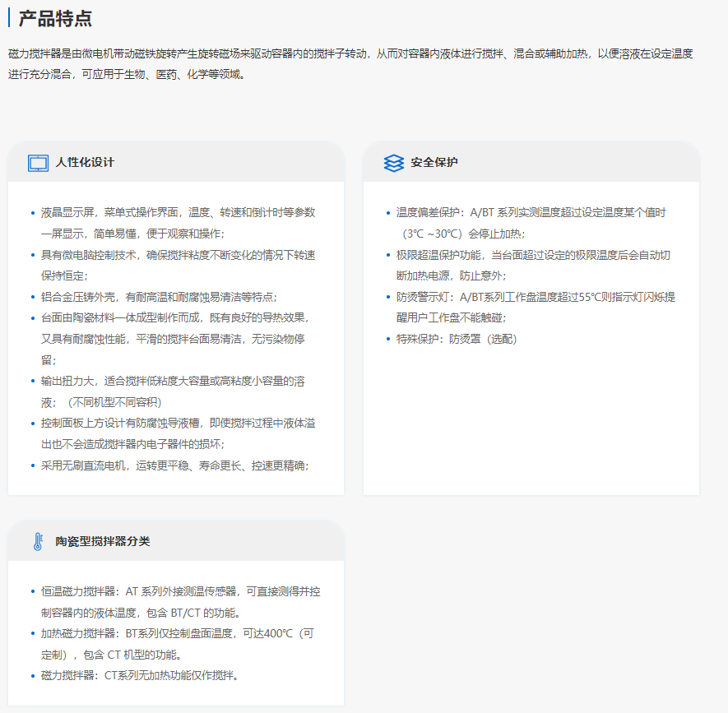Image resolution: width=728 pixels, height=713 pixels.
Task: Click the 铝合金压铸外壳 bullet item
Action: [160, 297]
